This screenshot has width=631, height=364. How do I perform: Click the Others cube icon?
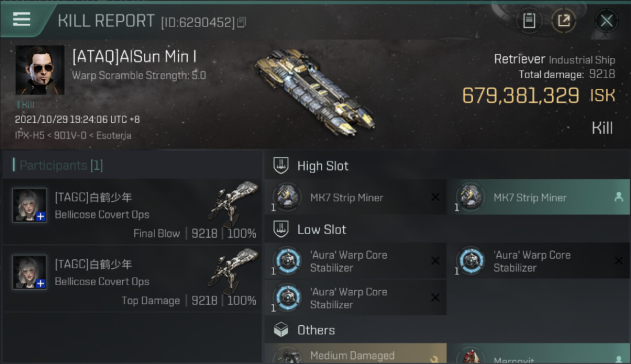[281, 330]
